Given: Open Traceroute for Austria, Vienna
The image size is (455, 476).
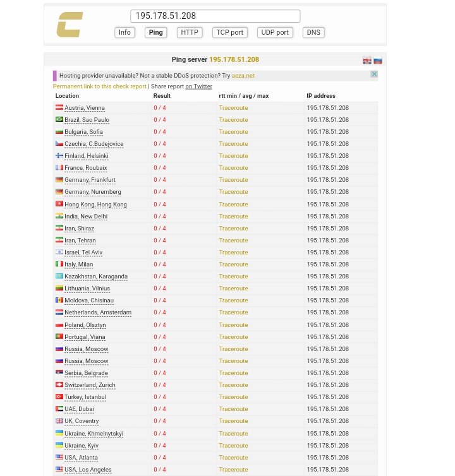Looking at the screenshot, I should 233,108.
